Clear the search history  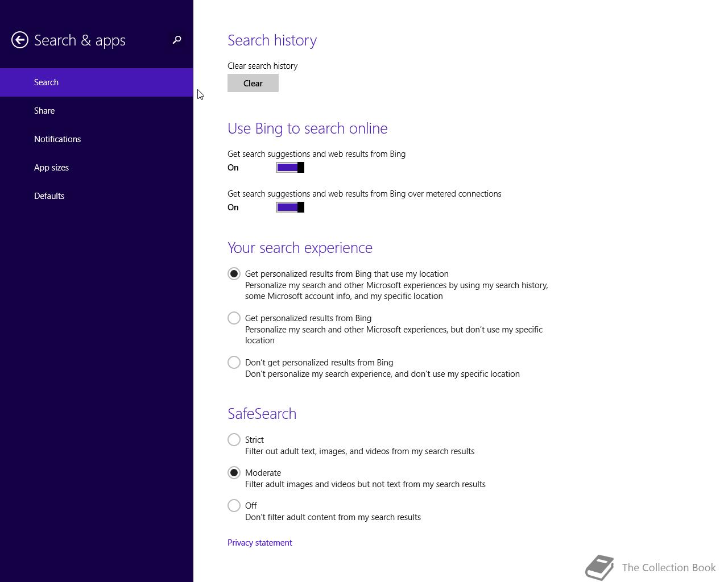point(253,83)
